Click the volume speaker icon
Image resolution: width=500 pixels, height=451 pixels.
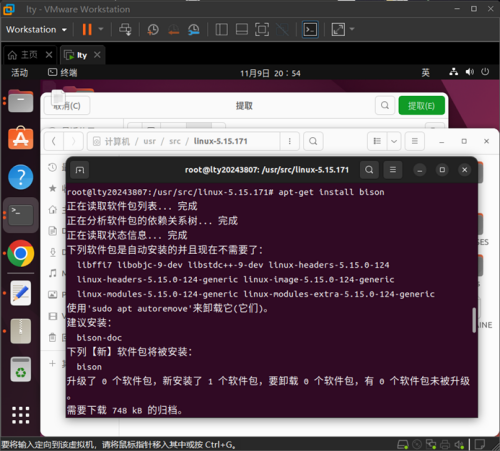pos(470,72)
